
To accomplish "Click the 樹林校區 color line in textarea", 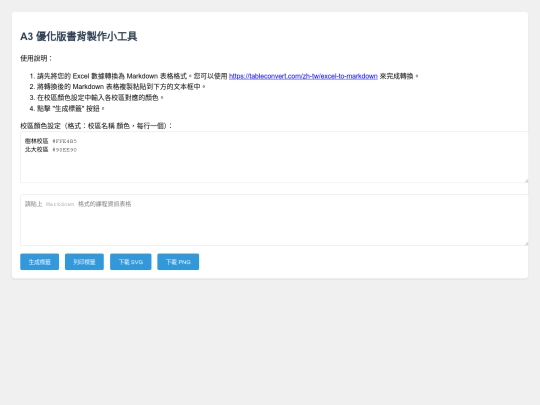I will pyautogui.click(x=51, y=141).
